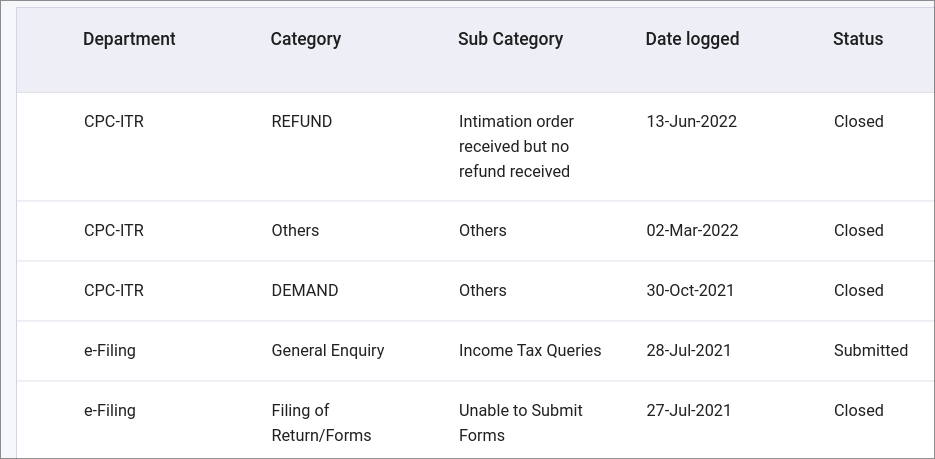Screen dimensions: 935x459
Task: Select the 02-Mar-2022 date cell
Action: coord(692,231)
